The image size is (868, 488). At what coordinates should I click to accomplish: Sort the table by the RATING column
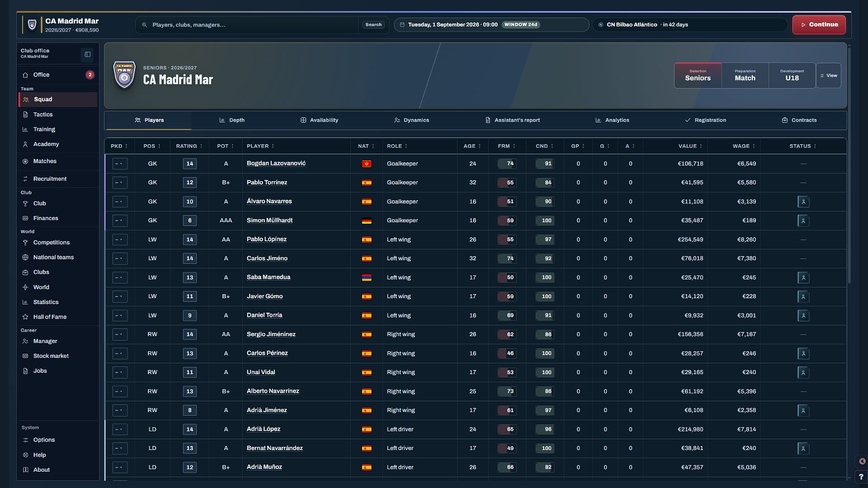(x=189, y=146)
